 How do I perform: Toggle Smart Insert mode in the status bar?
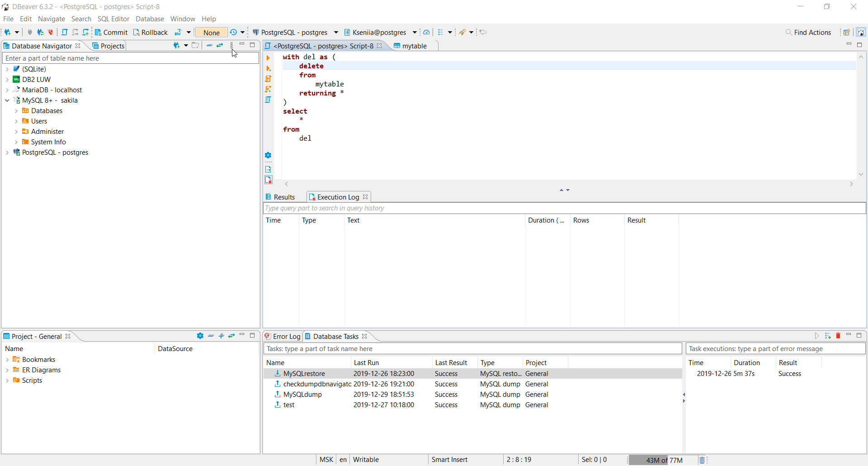tap(449, 460)
